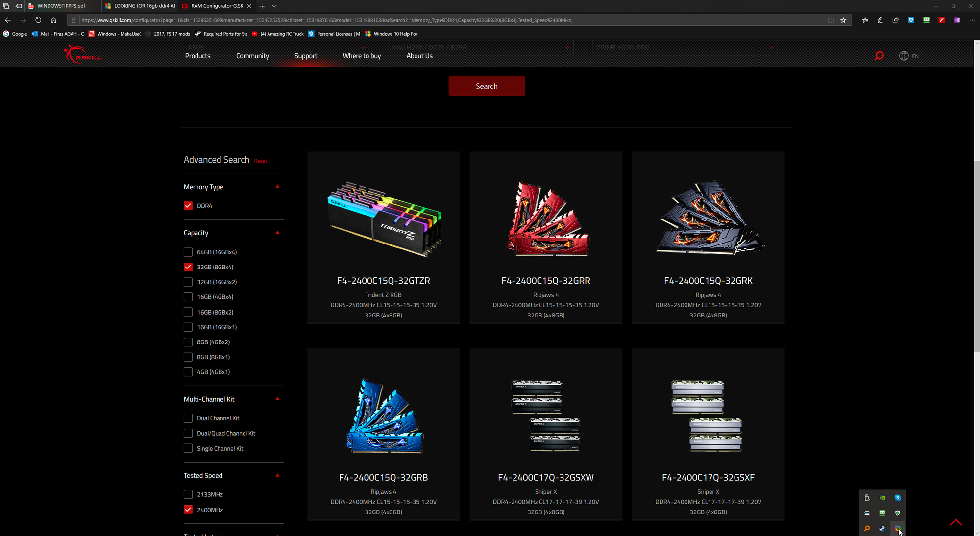Open new tab with plus icon
This screenshot has width=980, height=536.
[262, 6]
